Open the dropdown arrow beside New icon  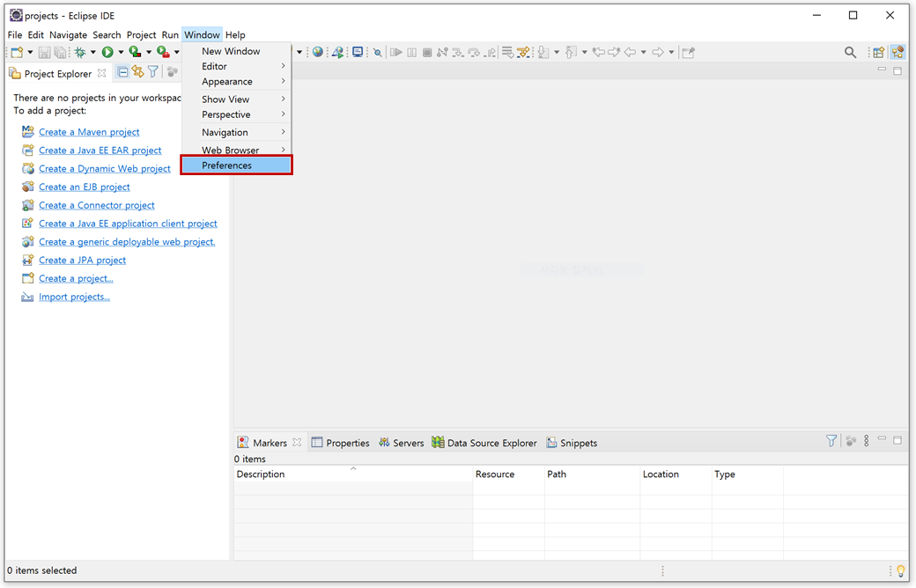[x=30, y=53]
